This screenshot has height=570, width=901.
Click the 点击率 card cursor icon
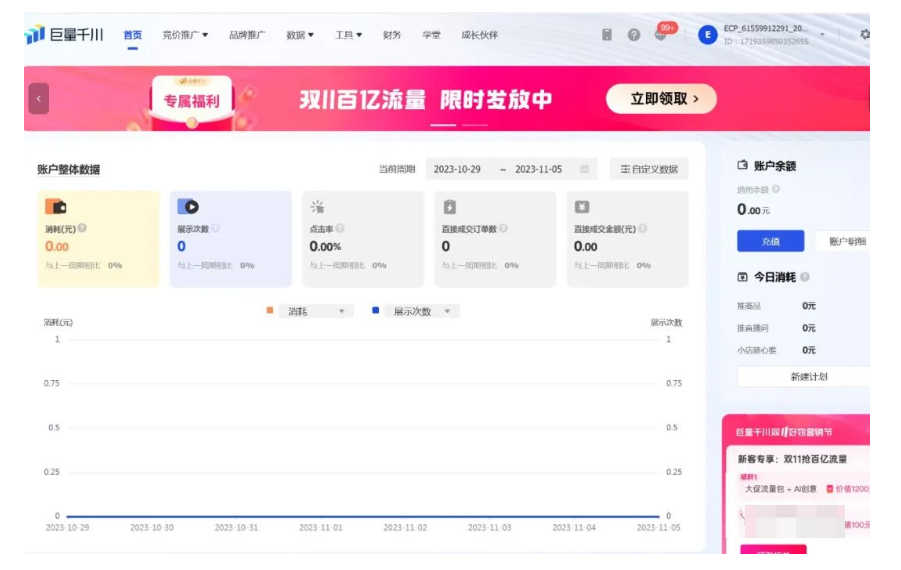[x=317, y=206]
